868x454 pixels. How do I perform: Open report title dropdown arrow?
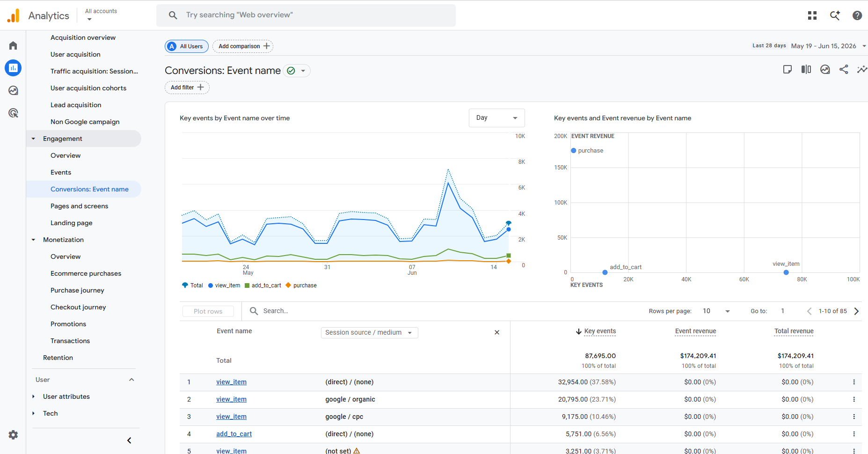(303, 71)
